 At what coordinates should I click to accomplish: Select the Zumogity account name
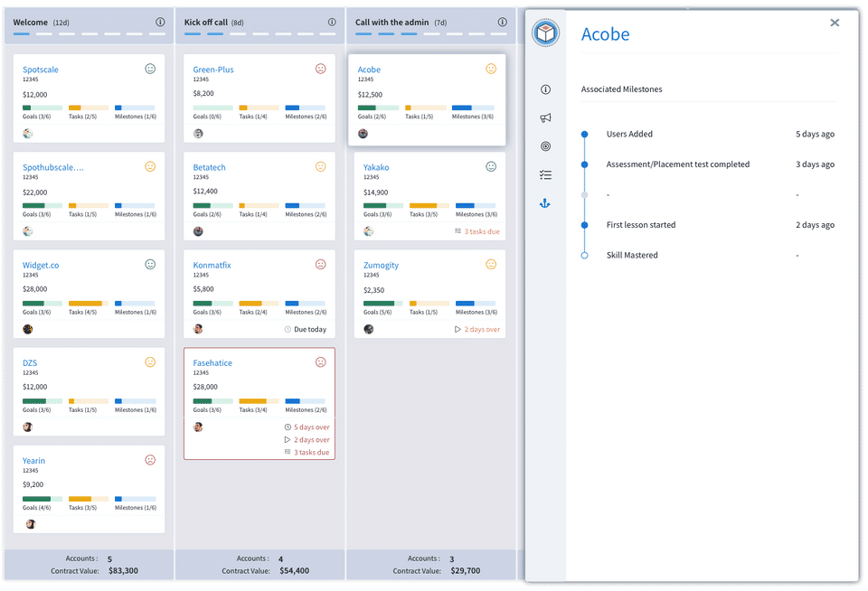point(381,266)
